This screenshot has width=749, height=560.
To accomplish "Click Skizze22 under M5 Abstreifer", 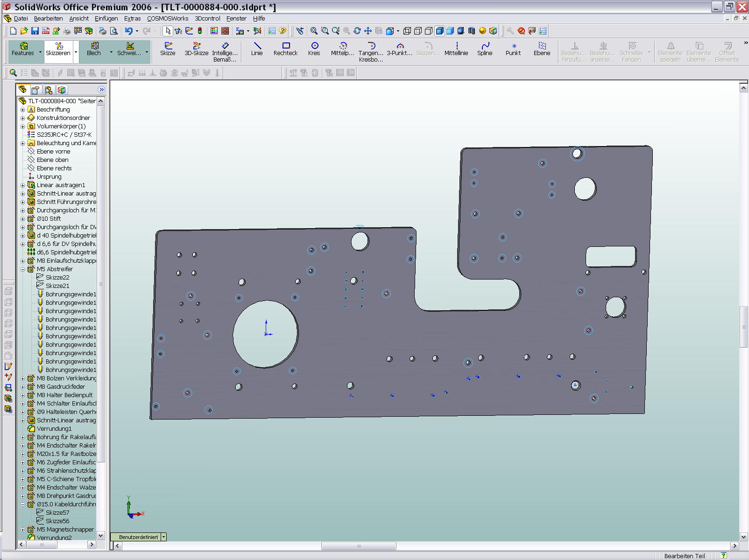I will tap(57, 278).
